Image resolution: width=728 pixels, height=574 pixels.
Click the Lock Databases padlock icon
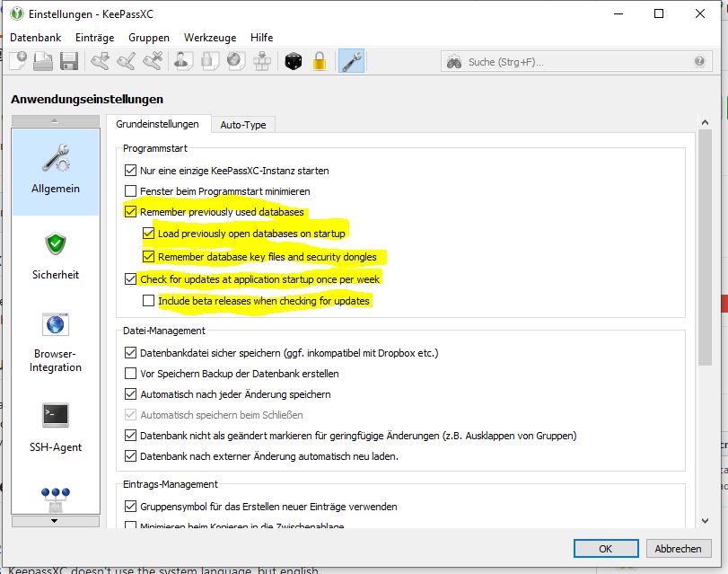320,61
